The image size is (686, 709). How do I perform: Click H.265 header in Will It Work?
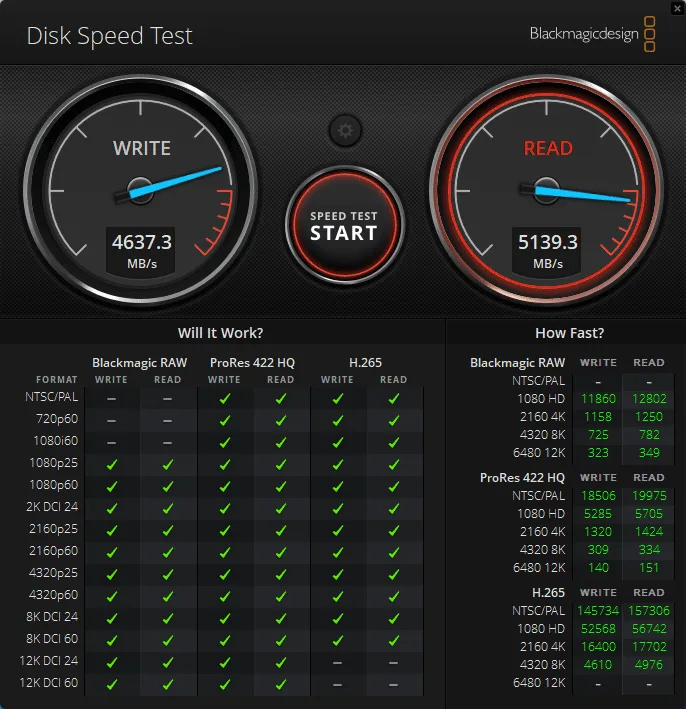coord(365,363)
